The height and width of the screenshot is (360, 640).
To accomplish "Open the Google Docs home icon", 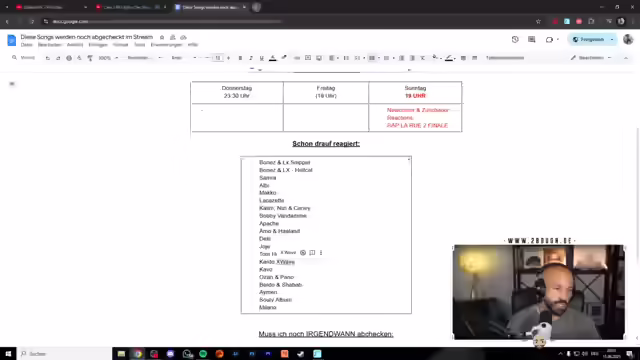I will point(11,40).
